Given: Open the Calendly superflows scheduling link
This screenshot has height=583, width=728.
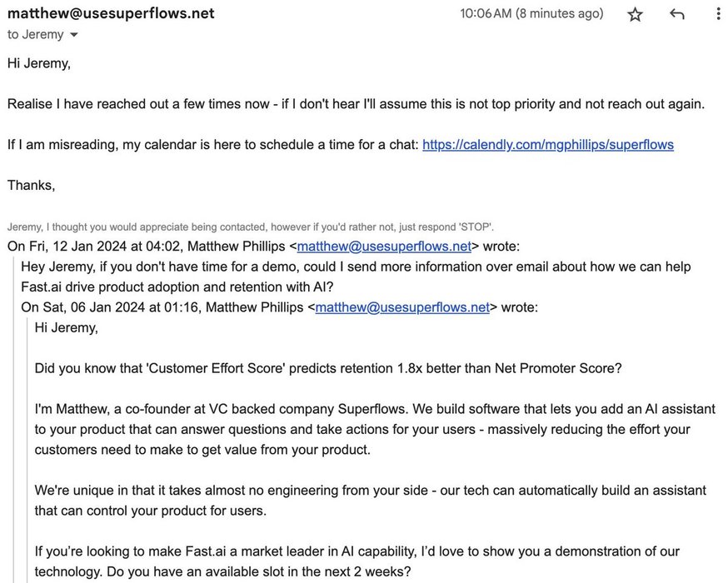Looking at the screenshot, I should tap(547, 144).
